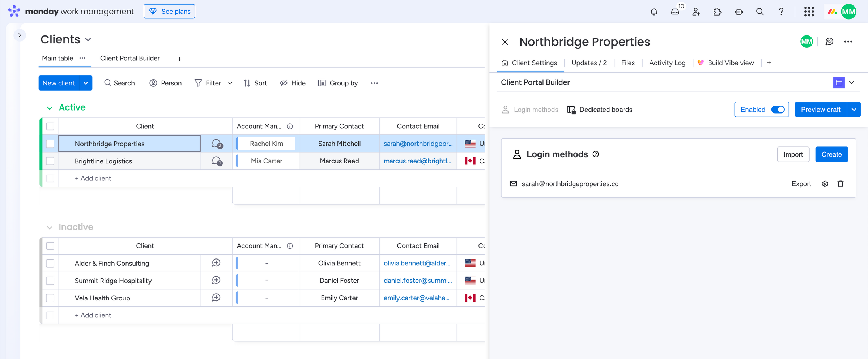The height and width of the screenshot is (359, 868).
Task: Click the Preview draft button
Action: pos(821,110)
